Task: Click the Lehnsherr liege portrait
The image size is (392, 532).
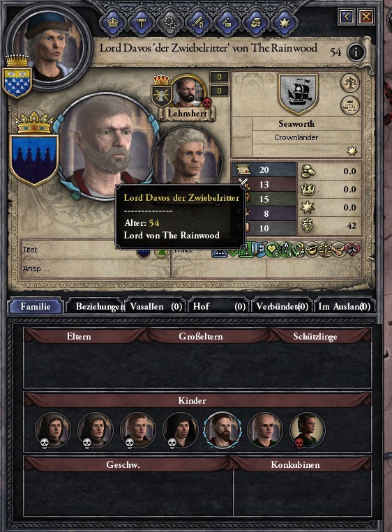Action: coord(188,92)
